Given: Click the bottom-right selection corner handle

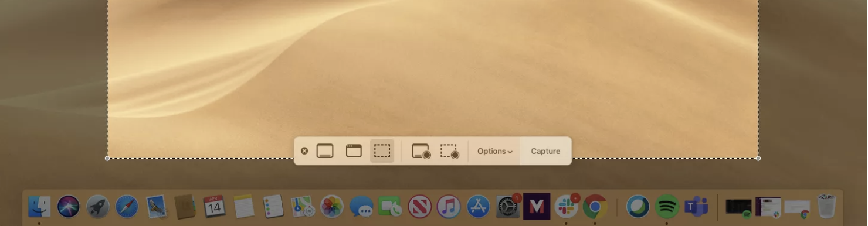Looking at the screenshot, I should click(758, 158).
